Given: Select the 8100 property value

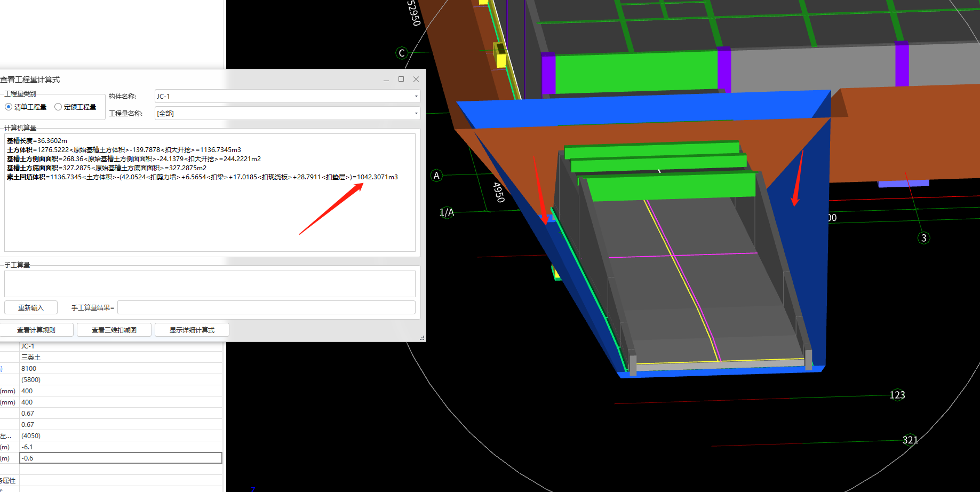Looking at the screenshot, I should click(121, 368).
